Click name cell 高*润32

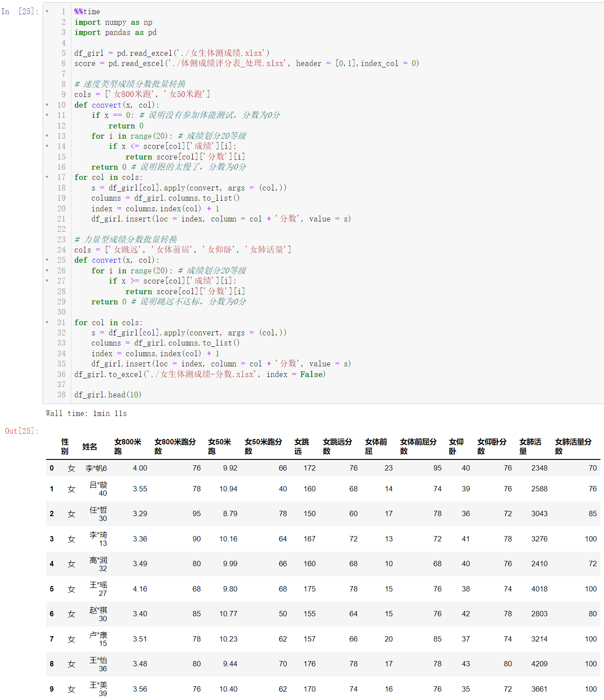click(98, 564)
